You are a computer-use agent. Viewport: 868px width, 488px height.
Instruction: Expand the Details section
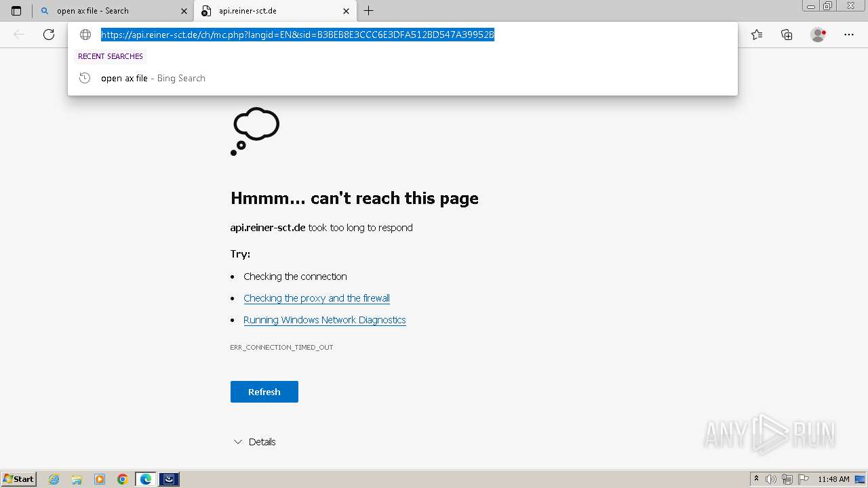tap(254, 442)
